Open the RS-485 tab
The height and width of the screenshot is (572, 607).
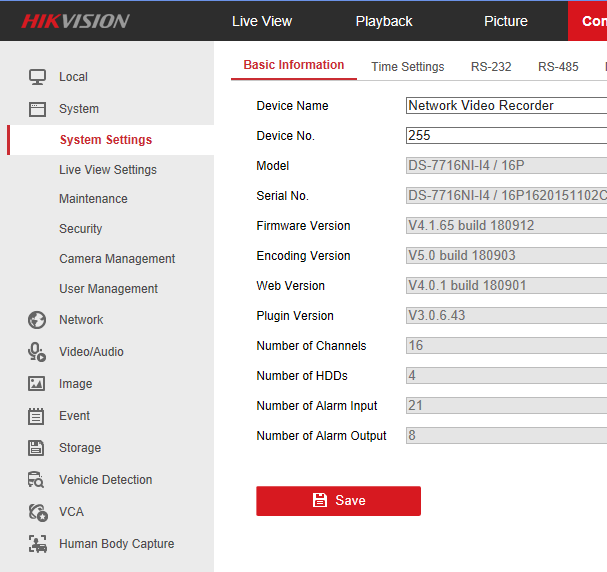558,67
